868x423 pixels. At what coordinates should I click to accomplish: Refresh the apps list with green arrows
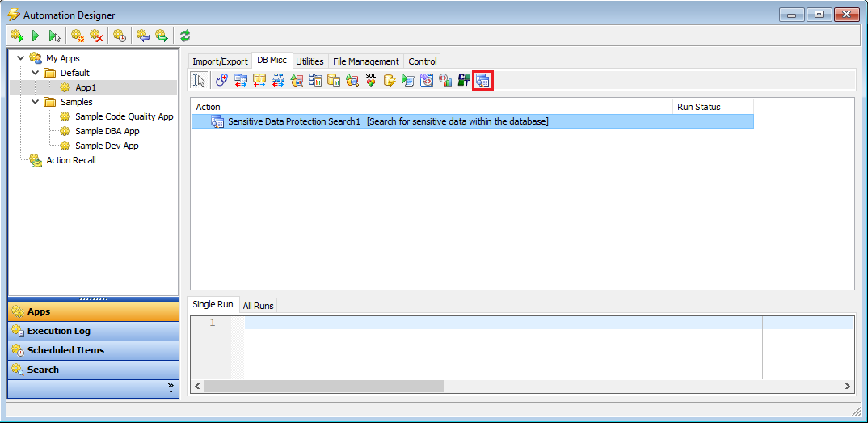185,36
